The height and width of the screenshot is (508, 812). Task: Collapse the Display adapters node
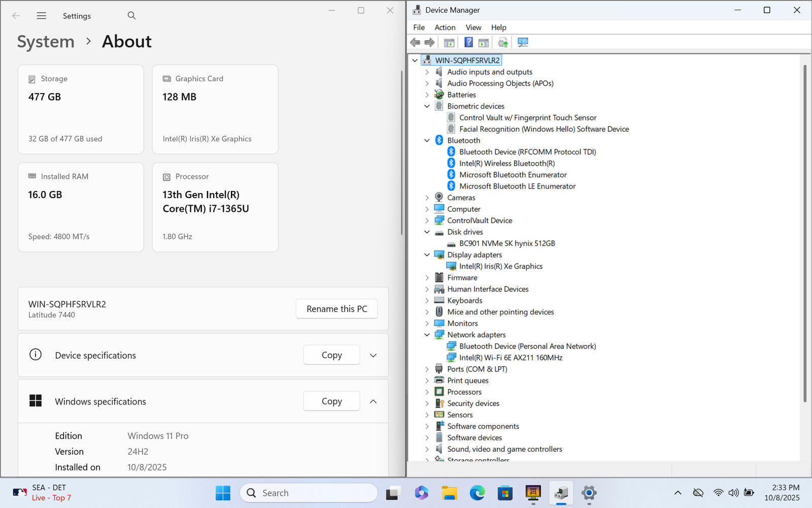427,255
